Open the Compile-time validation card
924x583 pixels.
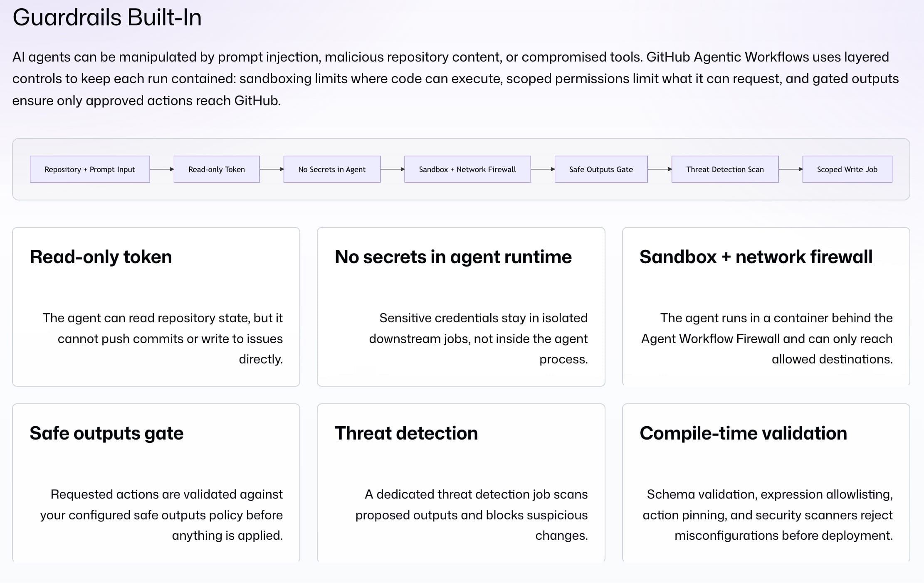pos(766,482)
